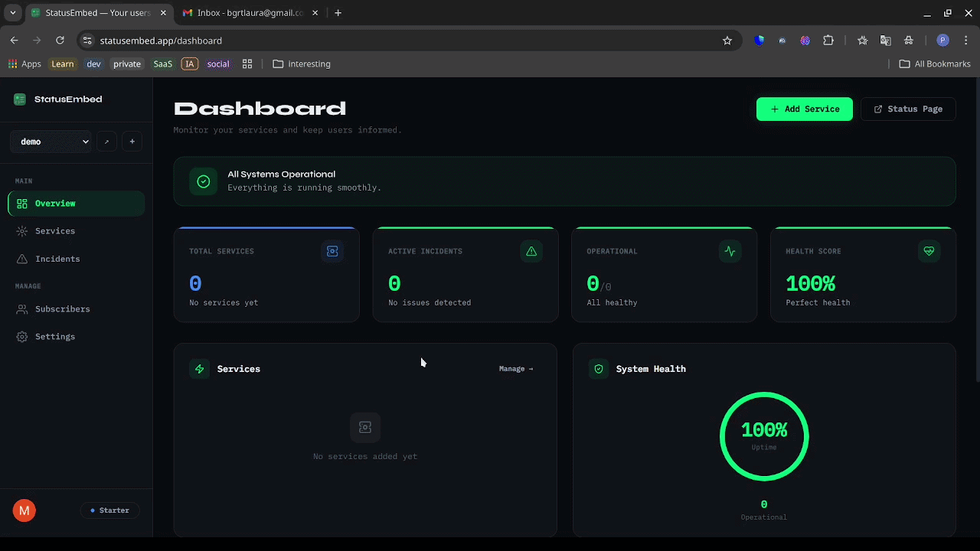Click the Health Score heart icon
This screenshot has width=980, height=551.
pos(929,251)
